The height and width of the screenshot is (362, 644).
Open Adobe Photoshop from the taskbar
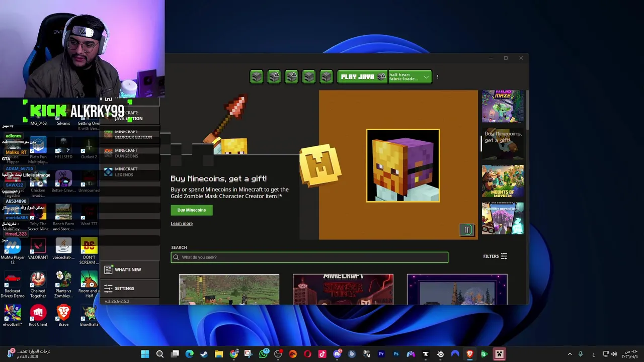coord(396,354)
